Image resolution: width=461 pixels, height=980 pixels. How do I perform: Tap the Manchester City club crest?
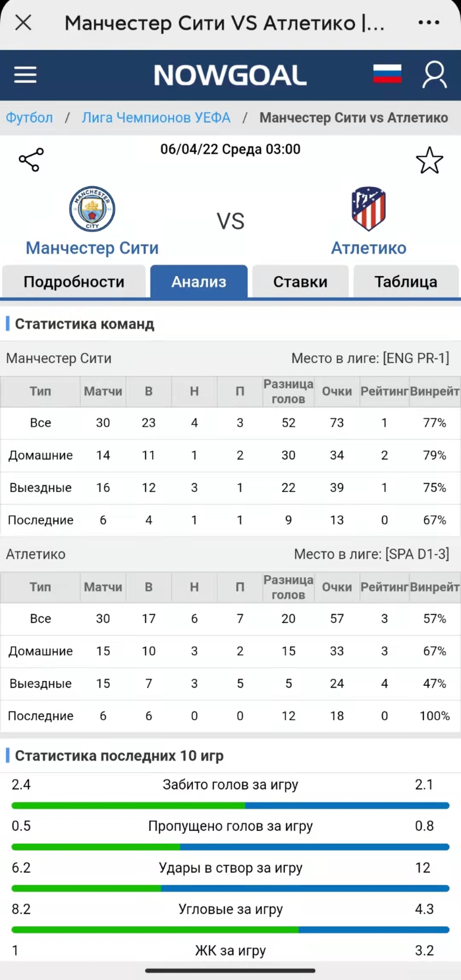pos(92,209)
